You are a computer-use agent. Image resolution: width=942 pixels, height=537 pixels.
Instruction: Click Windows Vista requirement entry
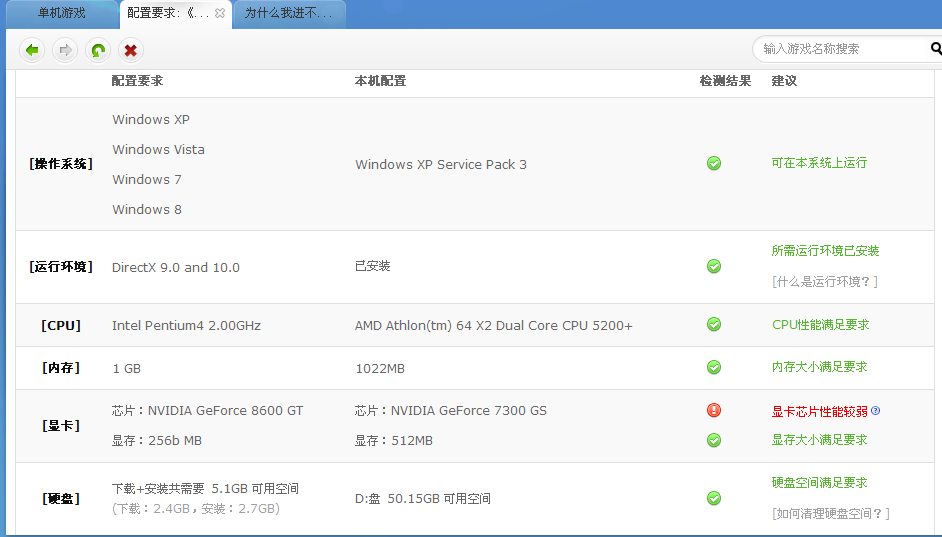coord(159,150)
